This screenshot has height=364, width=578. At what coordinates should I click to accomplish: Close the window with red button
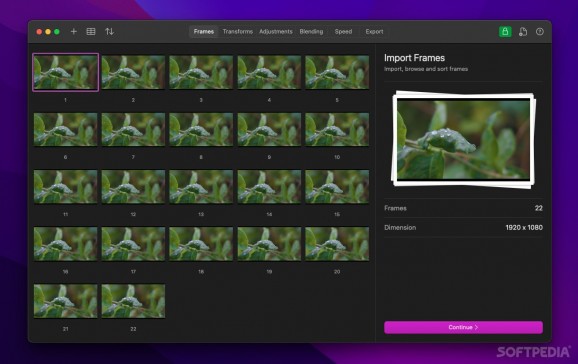(x=39, y=32)
